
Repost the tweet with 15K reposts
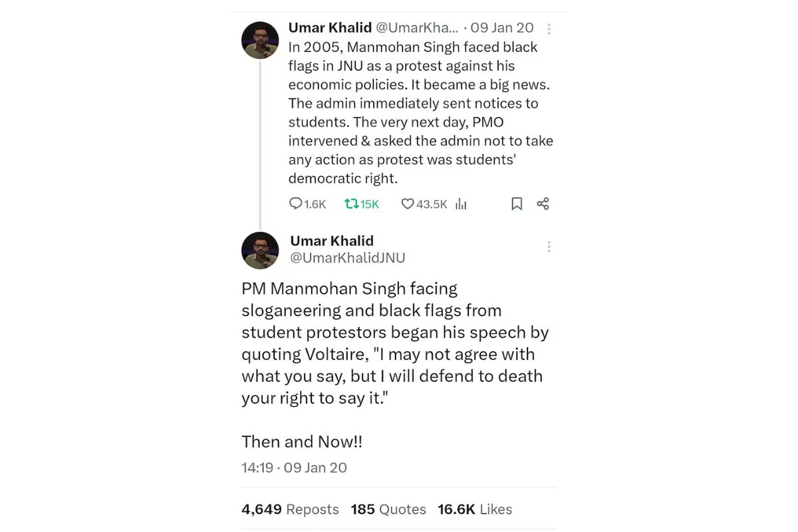352,204
